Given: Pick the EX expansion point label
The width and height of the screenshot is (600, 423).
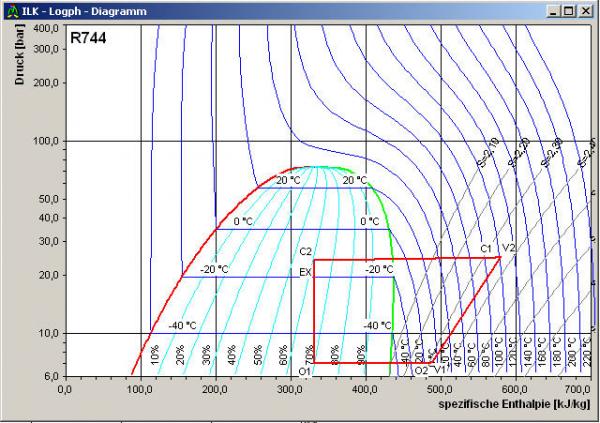Looking at the screenshot, I should 306,271.
